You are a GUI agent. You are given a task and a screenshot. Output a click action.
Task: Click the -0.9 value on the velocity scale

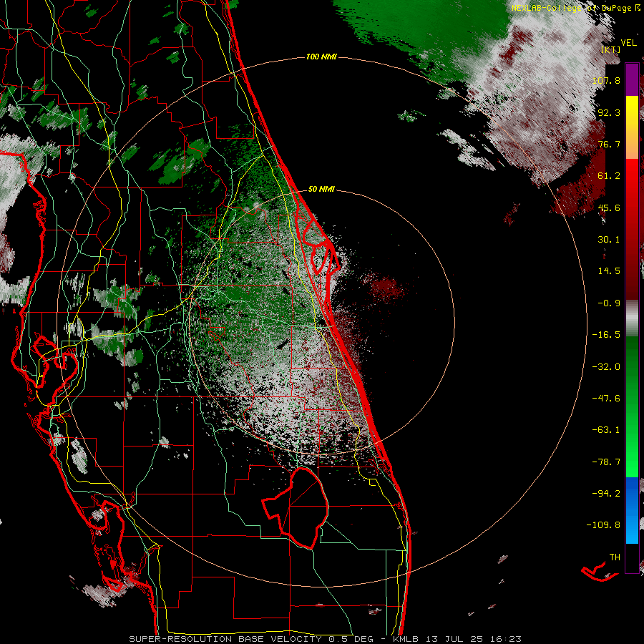[x=609, y=303]
